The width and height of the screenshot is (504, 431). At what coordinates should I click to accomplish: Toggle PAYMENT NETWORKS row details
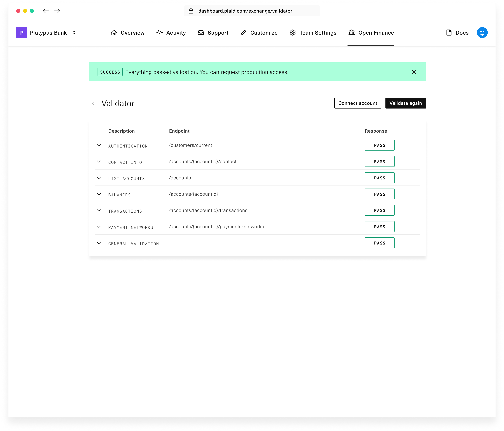[x=99, y=227]
